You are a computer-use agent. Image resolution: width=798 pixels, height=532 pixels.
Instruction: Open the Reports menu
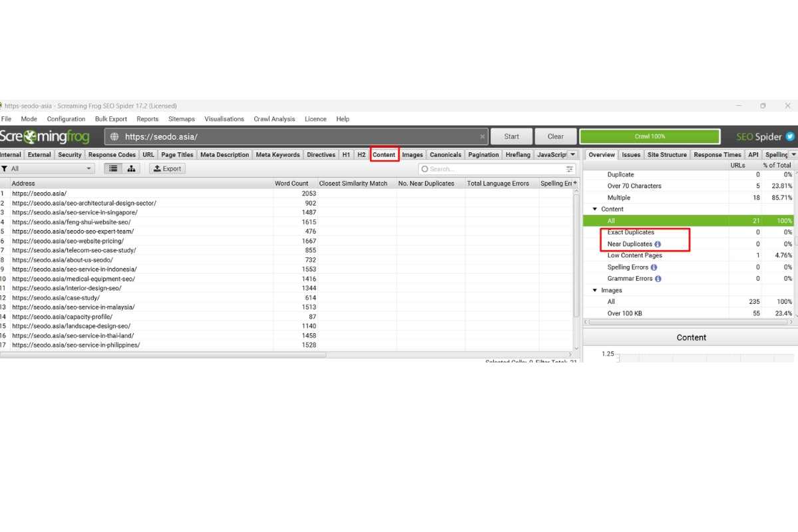pos(148,119)
